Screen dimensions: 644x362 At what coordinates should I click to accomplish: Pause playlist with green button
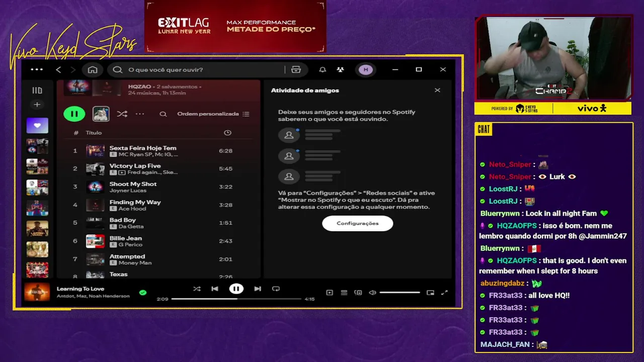click(x=74, y=114)
